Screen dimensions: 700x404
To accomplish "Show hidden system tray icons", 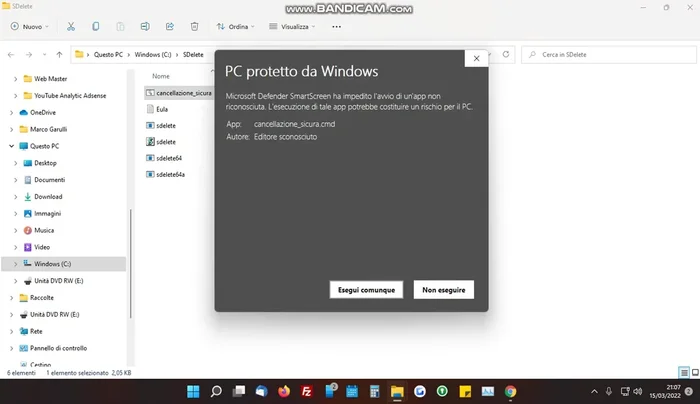I will tap(594, 392).
